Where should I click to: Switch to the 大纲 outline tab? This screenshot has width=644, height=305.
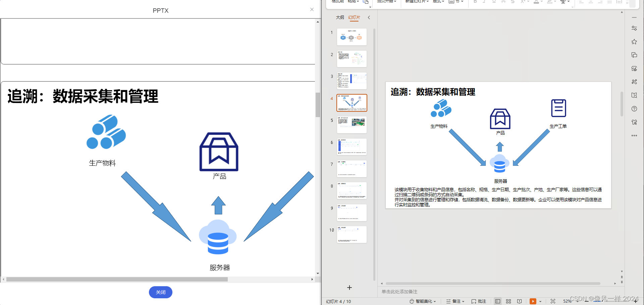(340, 17)
